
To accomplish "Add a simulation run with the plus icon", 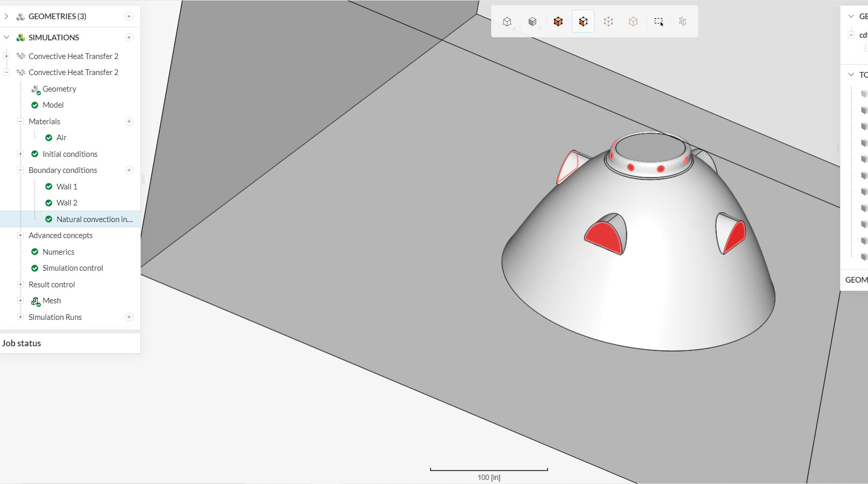I will [x=129, y=317].
